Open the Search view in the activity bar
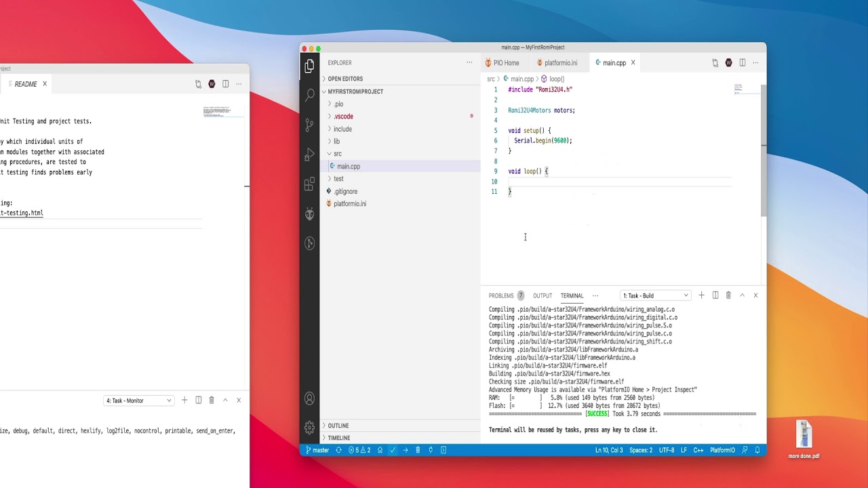 click(x=310, y=95)
